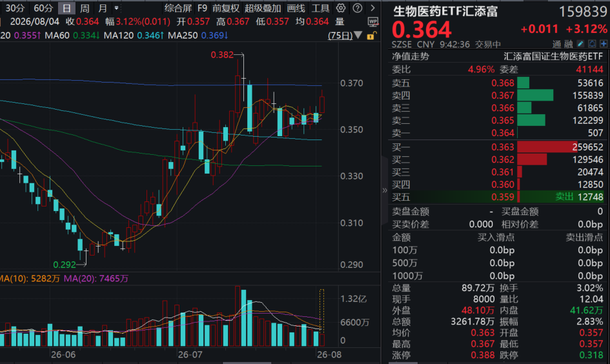Open the help question mark icon
610x364 pixels.
[357, 8]
